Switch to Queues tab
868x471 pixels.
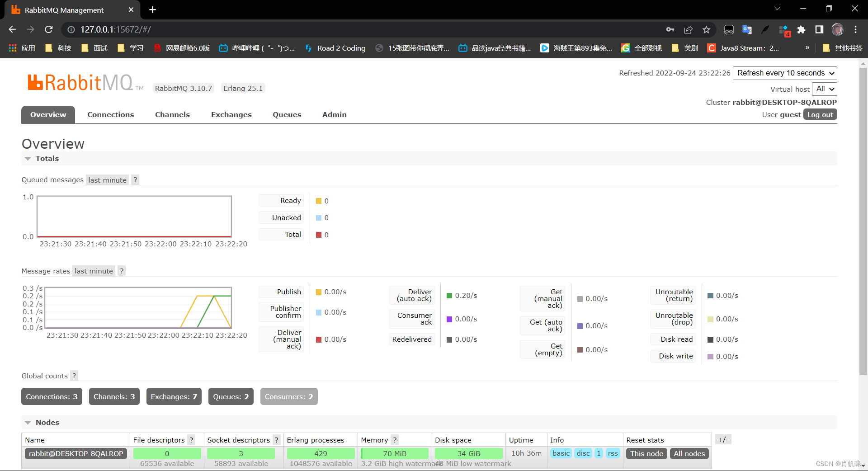pyautogui.click(x=287, y=115)
